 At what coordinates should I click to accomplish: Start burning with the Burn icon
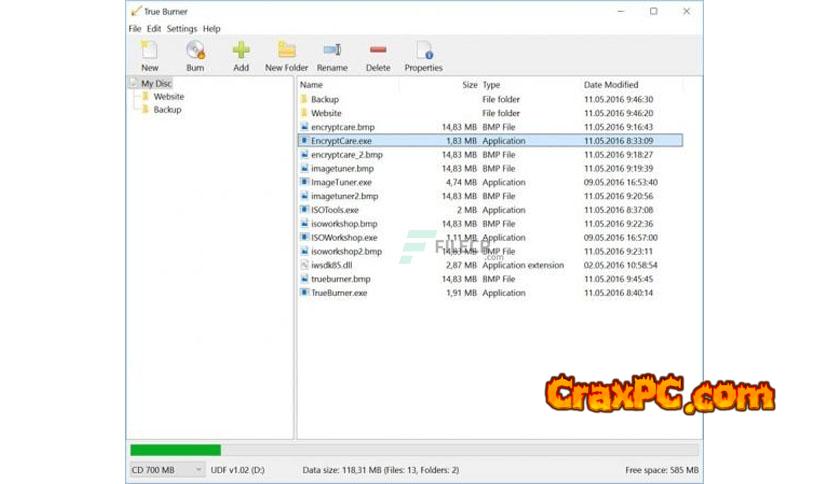point(195,50)
